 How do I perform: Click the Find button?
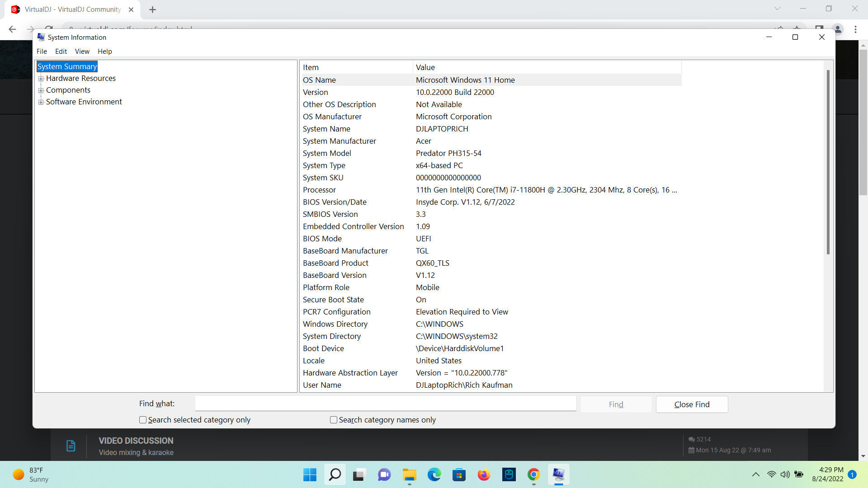point(616,404)
